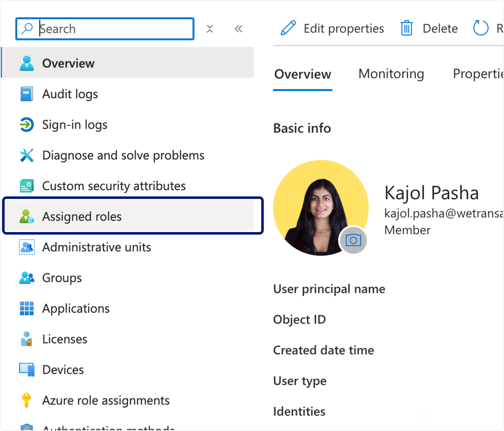
Task: Click the Licenses badge icon
Action: point(27,339)
